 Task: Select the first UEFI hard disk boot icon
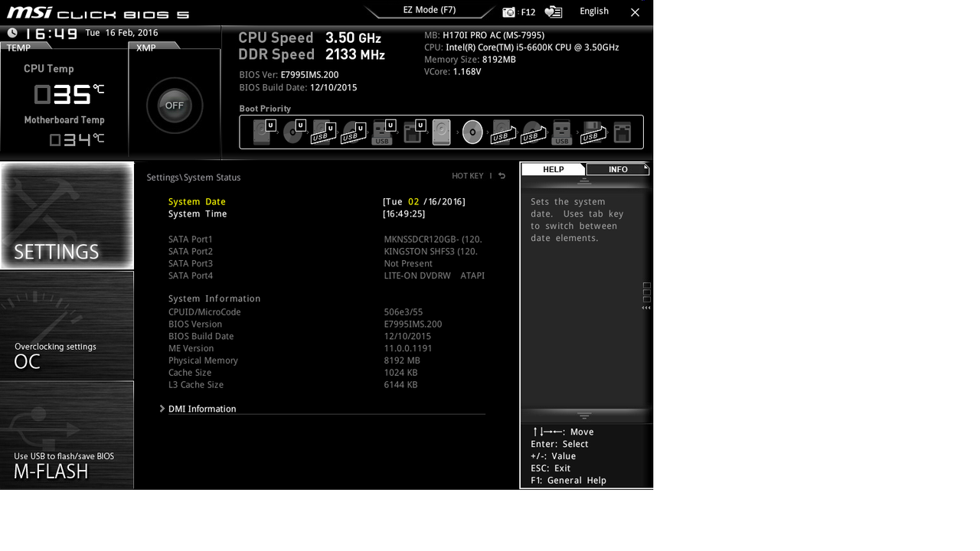263,132
